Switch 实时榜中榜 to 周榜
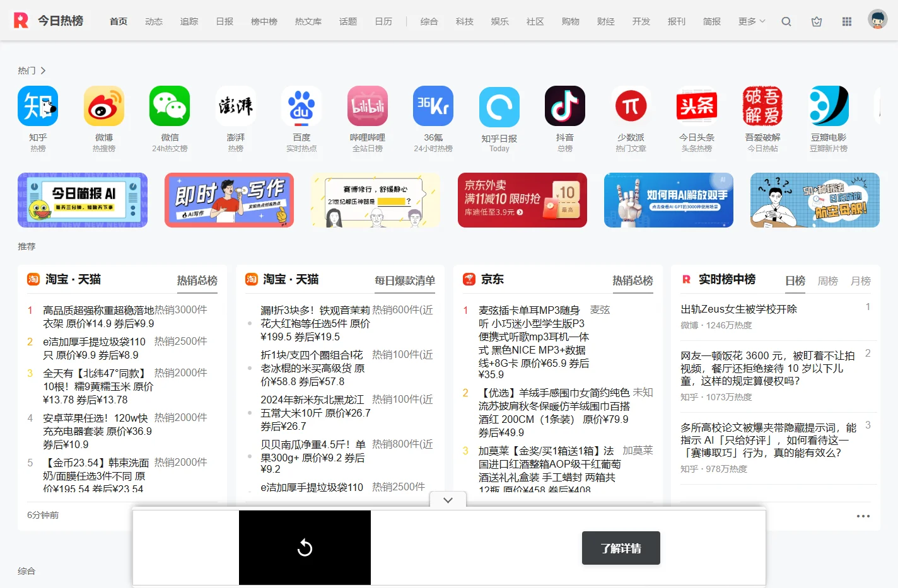 (x=828, y=281)
